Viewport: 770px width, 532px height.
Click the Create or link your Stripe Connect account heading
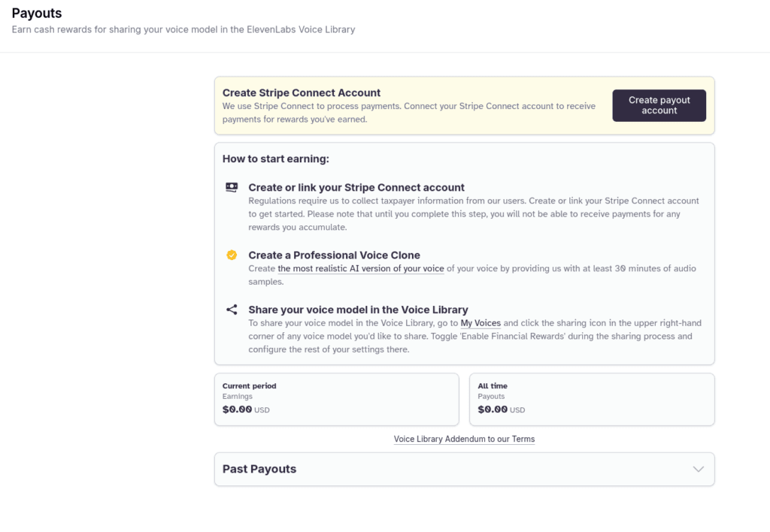coord(356,187)
